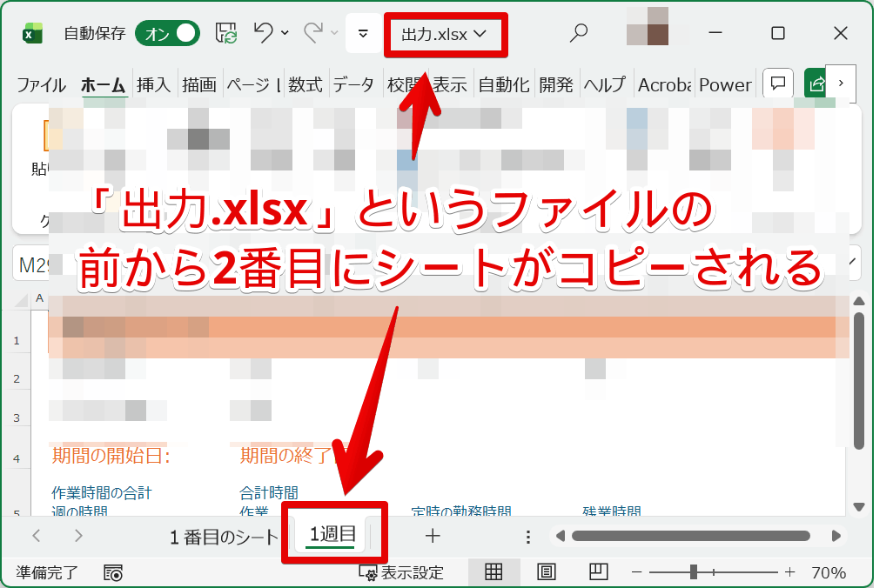This screenshot has height=588, width=893.
Task: Open comments with the comment icon
Action: pos(776,83)
